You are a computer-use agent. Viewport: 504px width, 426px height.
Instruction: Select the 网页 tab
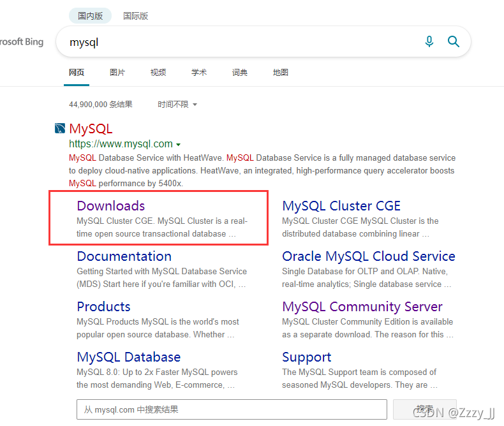tap(77, 72)
